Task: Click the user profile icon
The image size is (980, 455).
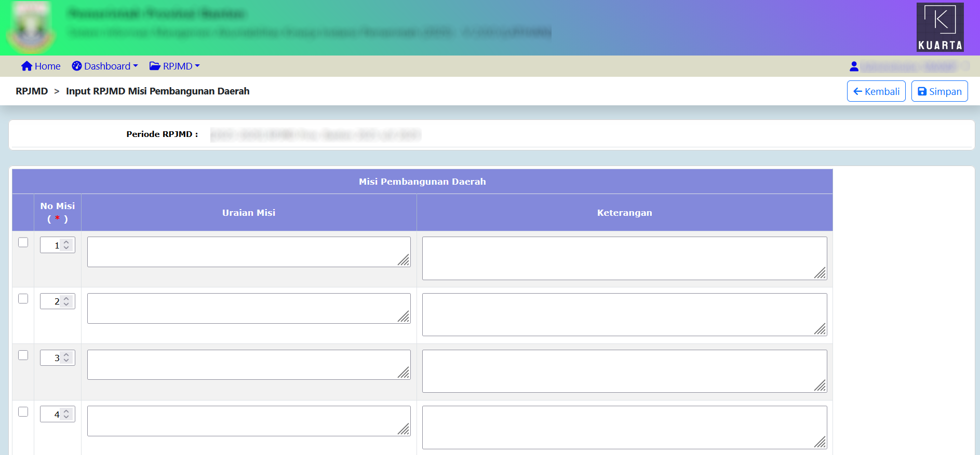Action: [854, 66]
